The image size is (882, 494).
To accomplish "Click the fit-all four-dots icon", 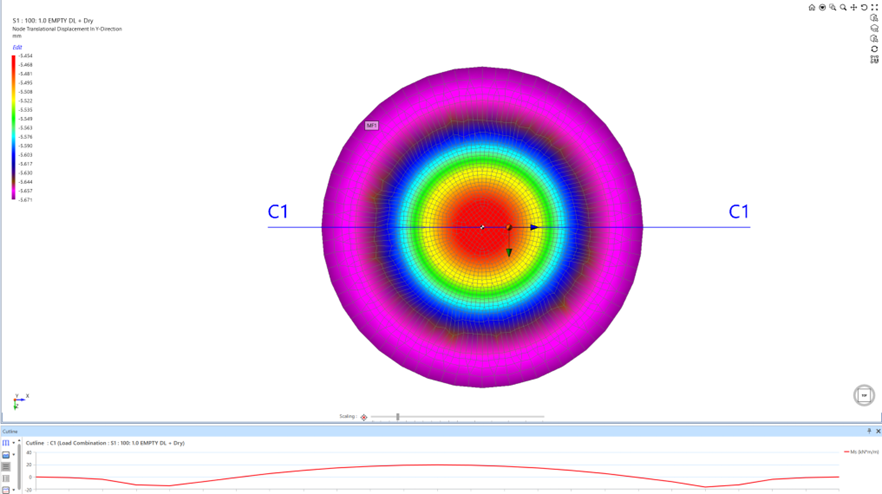I will coord(874,7).
